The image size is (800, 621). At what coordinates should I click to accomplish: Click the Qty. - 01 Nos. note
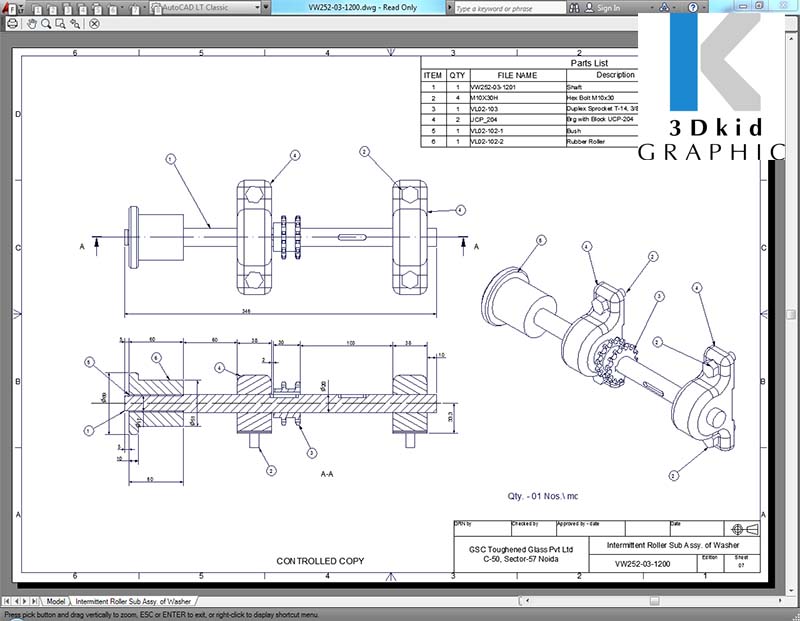542,496
